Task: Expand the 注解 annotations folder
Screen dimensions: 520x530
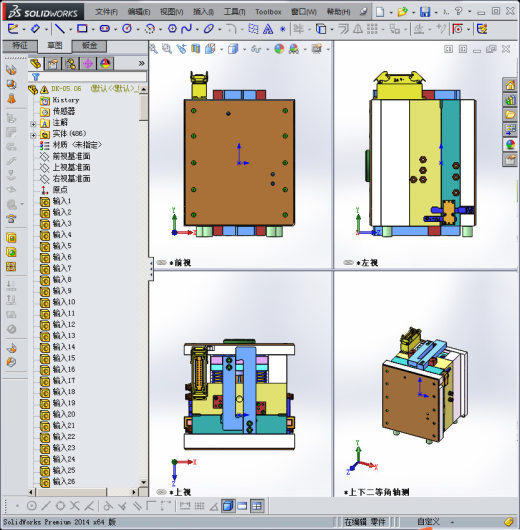Action: tap(33, 124)
